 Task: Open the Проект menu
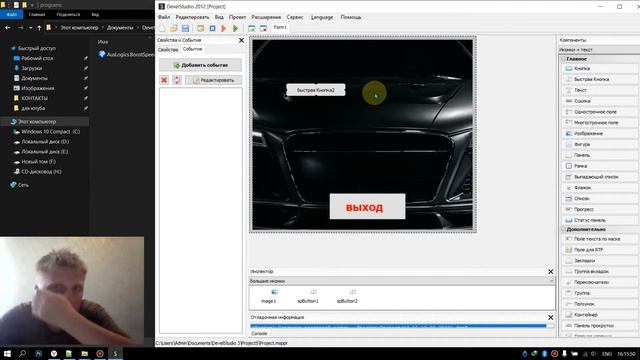click(237, 17)
